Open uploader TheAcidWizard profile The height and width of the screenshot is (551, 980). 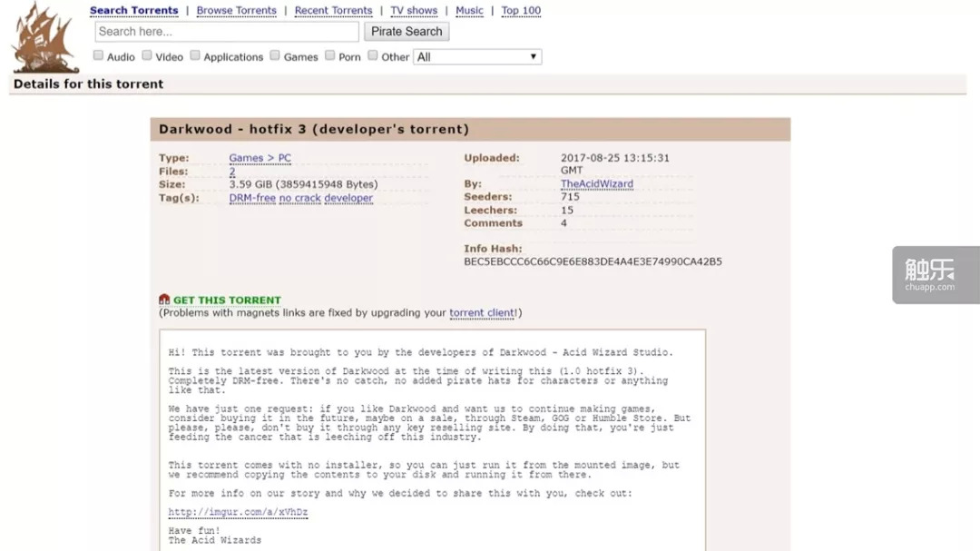point(597,184)
